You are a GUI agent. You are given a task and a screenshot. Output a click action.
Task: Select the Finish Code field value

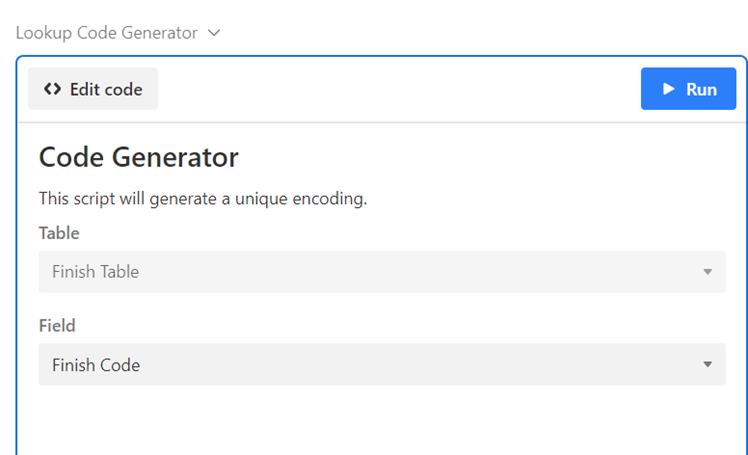coord(96,365)
